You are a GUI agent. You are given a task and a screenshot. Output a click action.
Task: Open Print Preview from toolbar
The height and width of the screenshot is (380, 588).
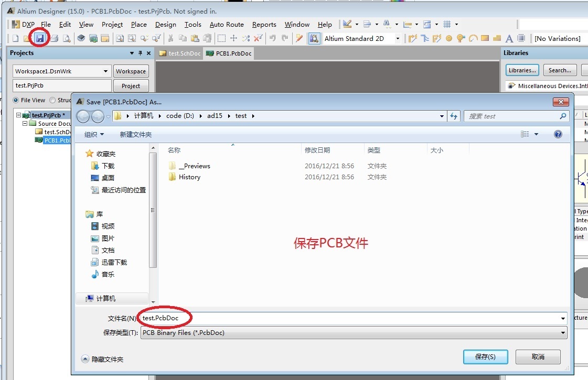(67, 38)
